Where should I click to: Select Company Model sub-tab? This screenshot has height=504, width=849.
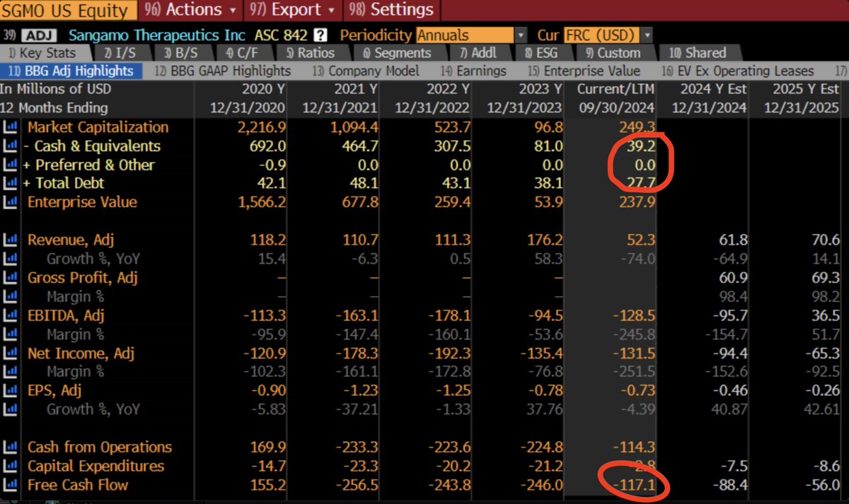pos(366,71)
